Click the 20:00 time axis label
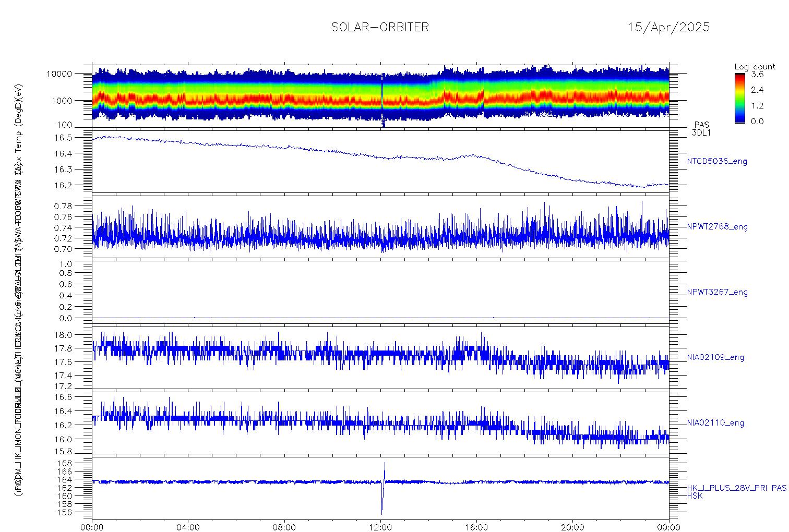Image resolution: width=789 pixels, height=532 pixels. pyautogui.click(x=572, y=527)
